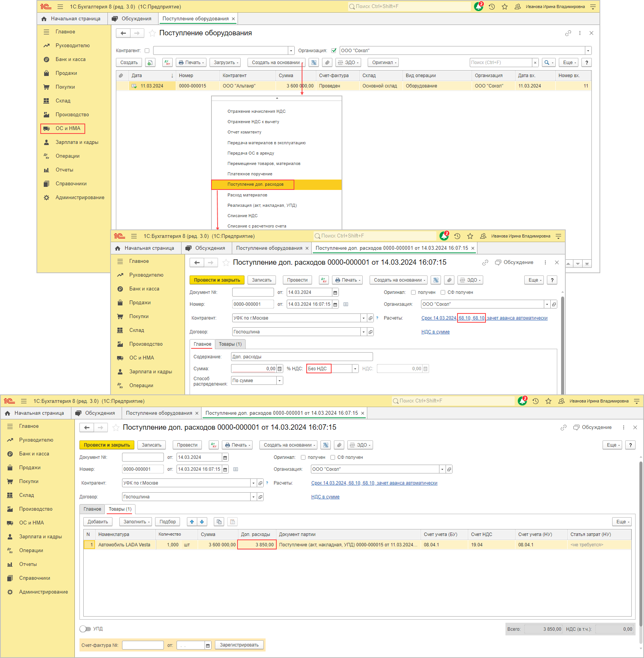Switch to Товары (1) tab in middle window
The image size is (644, 658).
230,344
